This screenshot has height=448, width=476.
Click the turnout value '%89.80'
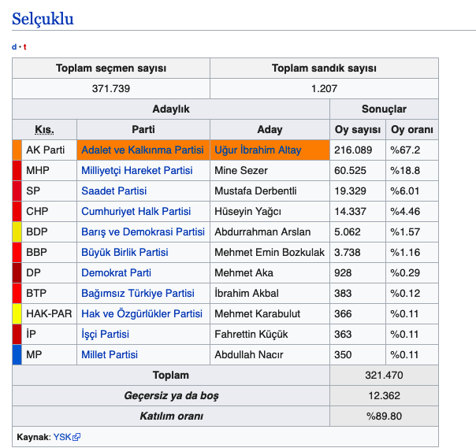click(384, 417)
